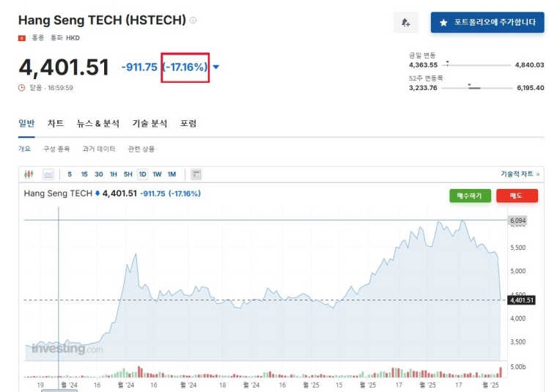Image resolution: width=549 pixels, height=392 pixels.
Task: Set chart interval to 15 minutes
Action: [x=84, y=174]
